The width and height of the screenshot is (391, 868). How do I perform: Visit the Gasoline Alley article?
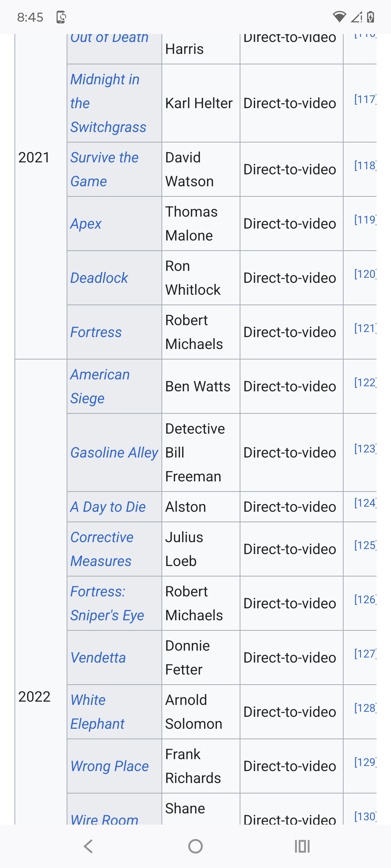pos(114,452)
